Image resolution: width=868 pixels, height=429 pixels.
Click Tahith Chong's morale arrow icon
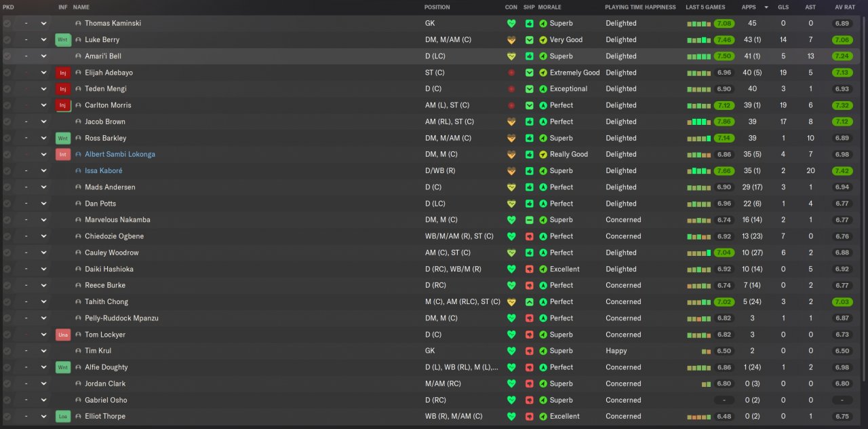click(543, 302)
